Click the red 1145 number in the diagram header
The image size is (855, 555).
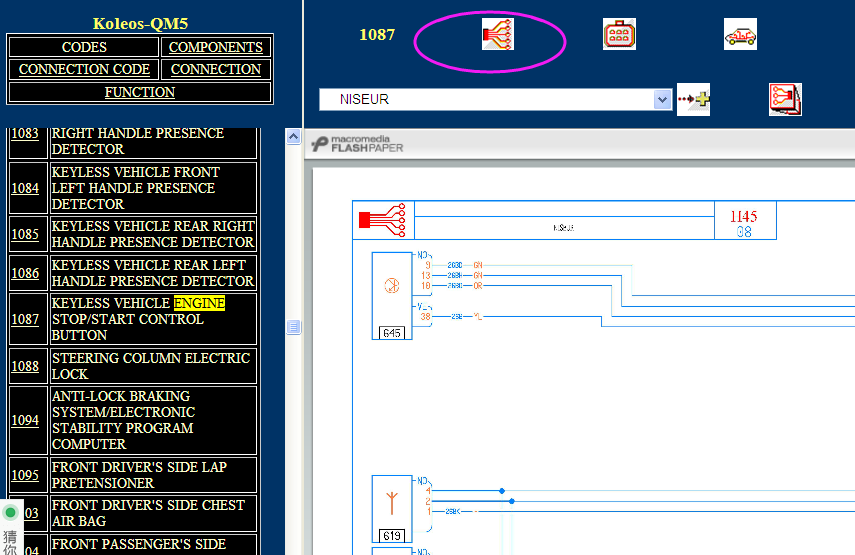point(744,216)
